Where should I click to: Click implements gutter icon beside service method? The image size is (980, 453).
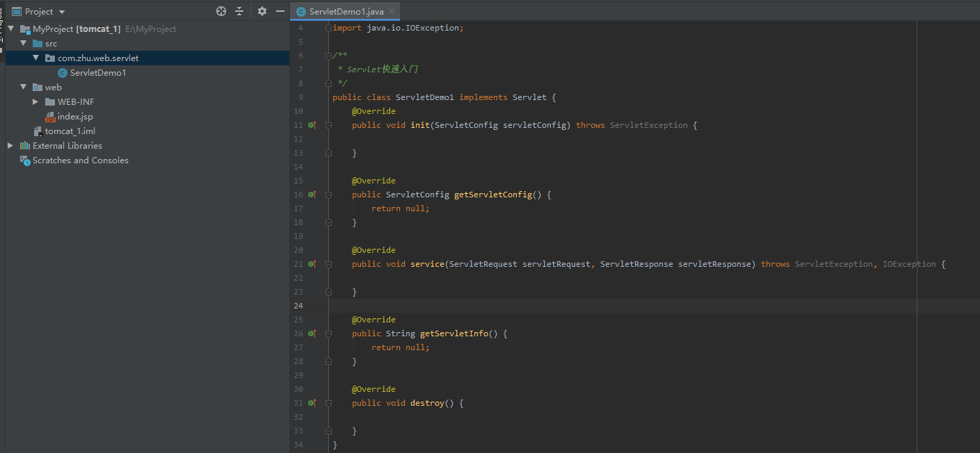tap(312, 264)
